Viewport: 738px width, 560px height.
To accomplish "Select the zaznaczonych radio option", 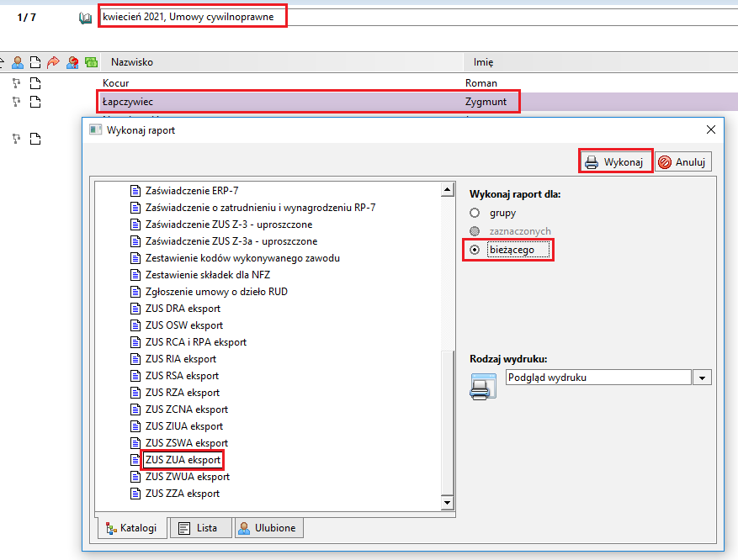I will click(475, 231).
